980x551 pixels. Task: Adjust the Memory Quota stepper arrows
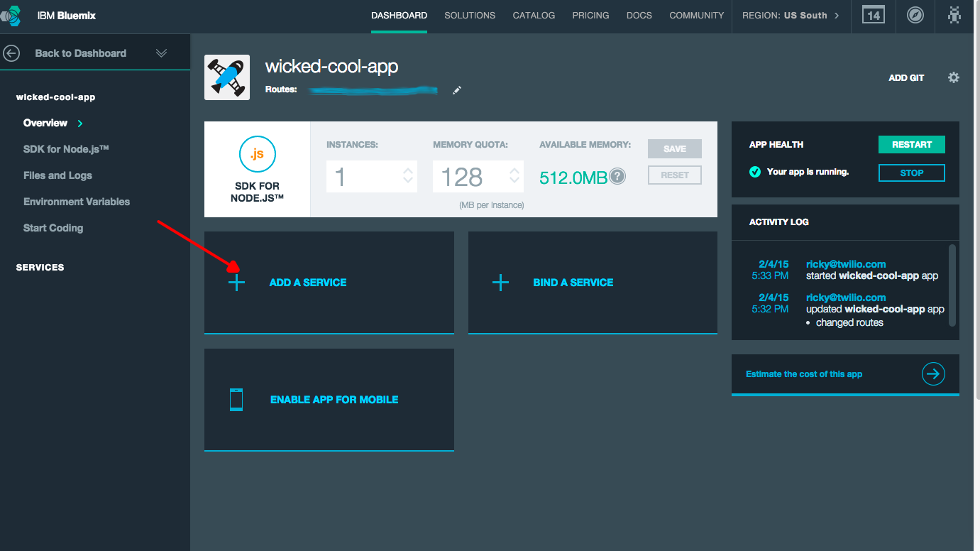pos(514,176)
